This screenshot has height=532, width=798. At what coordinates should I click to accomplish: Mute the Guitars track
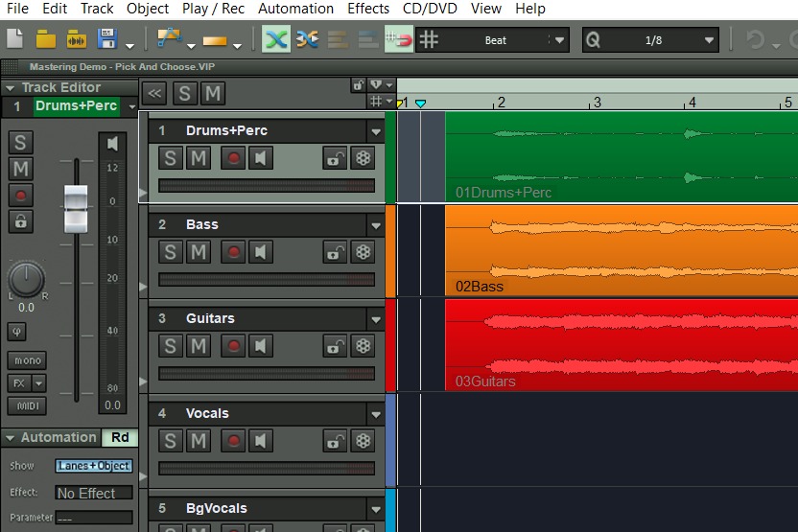[x=199, y=346]
